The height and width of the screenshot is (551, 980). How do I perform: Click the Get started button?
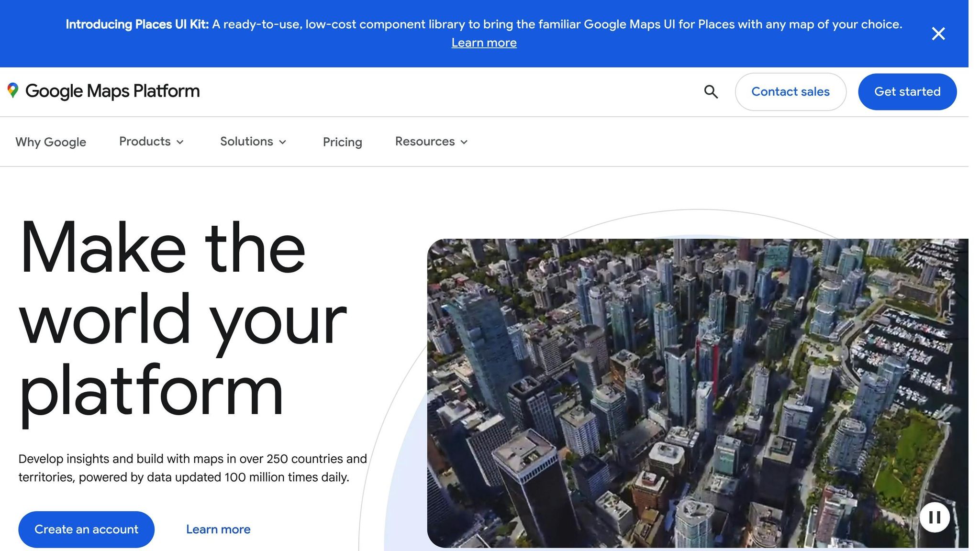pyautogui.click(x=907, y=91)
